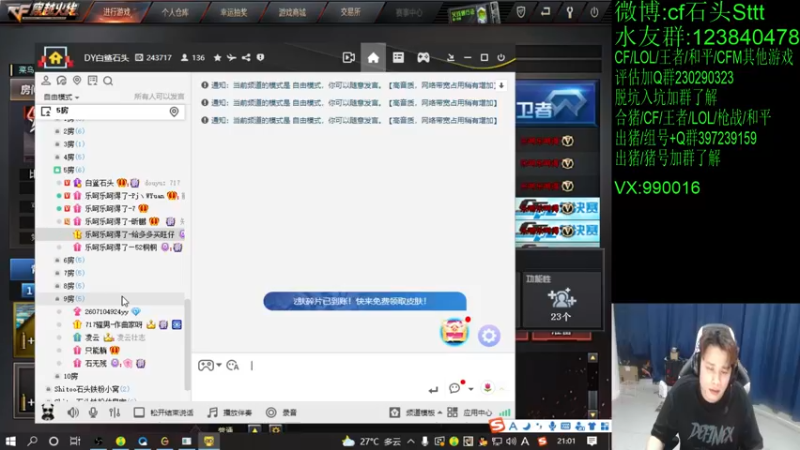Send a flower gift icon
Image resolution: width=800 pixels, height=450 pixels.
coord(488,388)
